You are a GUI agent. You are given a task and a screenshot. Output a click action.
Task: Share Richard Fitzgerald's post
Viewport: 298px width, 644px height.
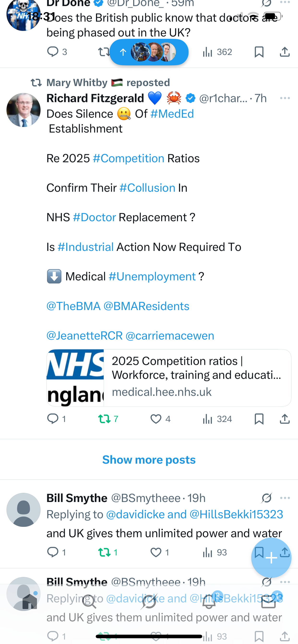(285, 419)
